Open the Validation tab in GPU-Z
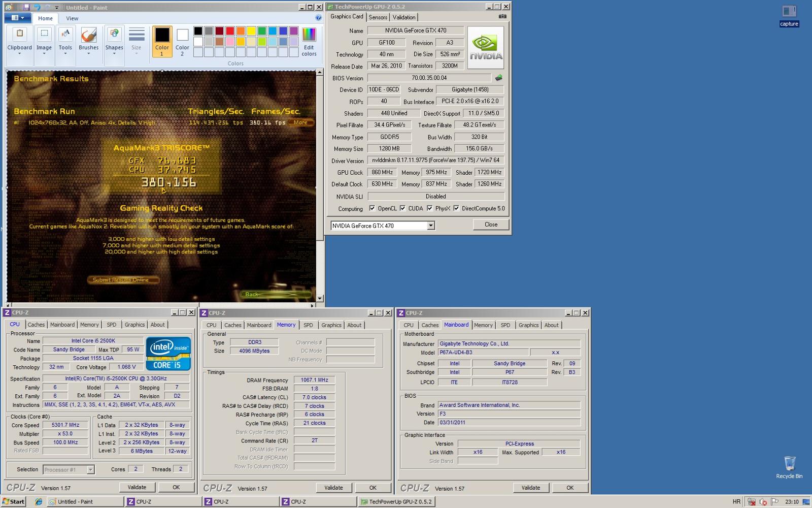812x508 pixels. 404,17
